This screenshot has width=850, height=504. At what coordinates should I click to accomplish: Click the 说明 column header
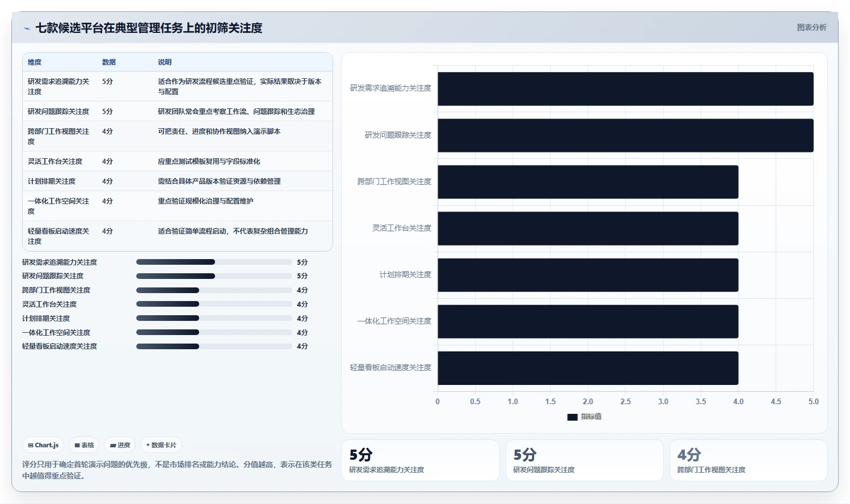tap(165, 62)
